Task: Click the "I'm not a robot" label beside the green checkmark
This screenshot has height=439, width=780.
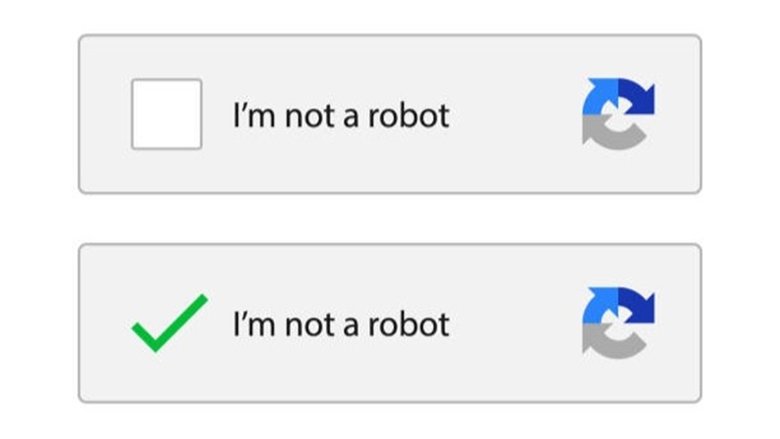Action: pos(341,324)
